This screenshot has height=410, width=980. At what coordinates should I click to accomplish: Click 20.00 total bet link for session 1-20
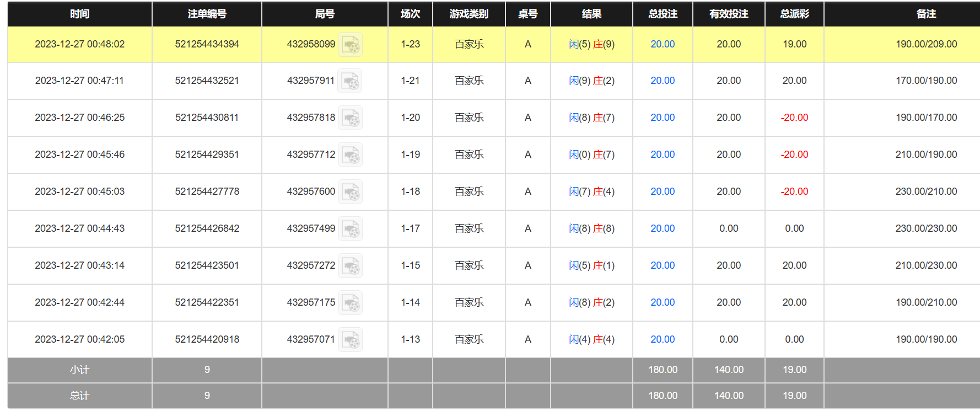coord(662,118)
